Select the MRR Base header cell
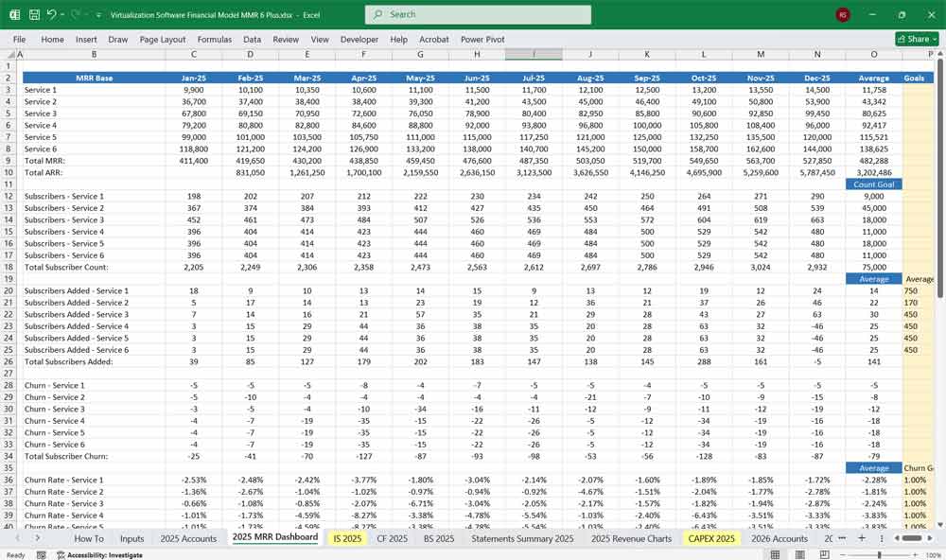Image resolution: width=946 pixels, height=560 pixels. pyautogui.click(x=94, y=78)
